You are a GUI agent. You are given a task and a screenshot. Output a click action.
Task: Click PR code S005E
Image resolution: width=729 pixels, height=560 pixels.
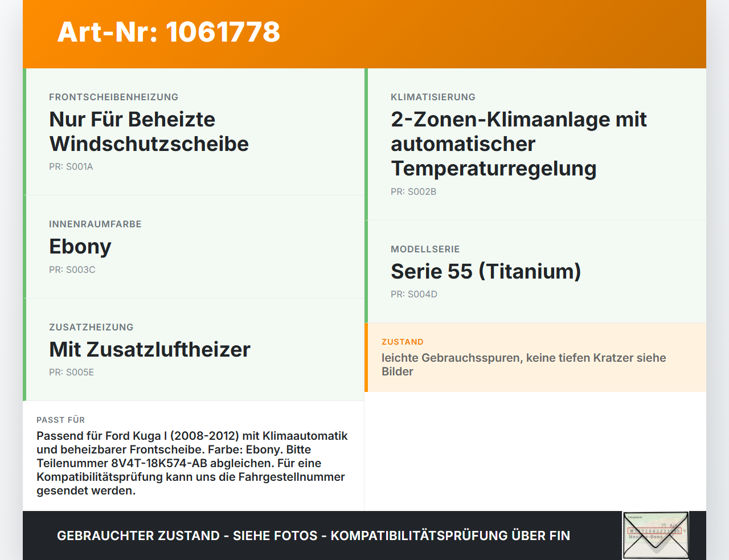tap(72, 373)
